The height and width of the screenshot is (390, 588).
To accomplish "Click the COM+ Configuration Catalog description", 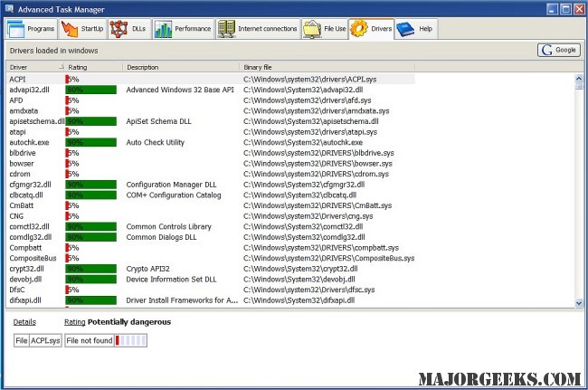I will pos(174,195).
